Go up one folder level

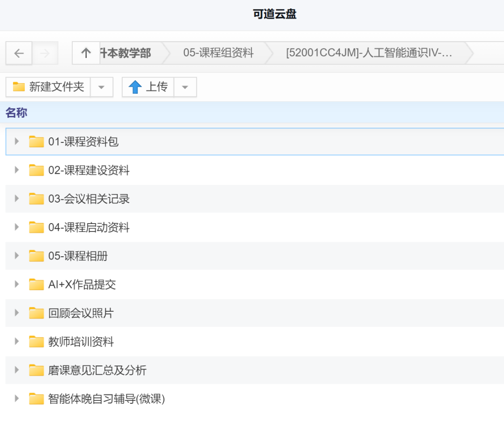[86, 53]
